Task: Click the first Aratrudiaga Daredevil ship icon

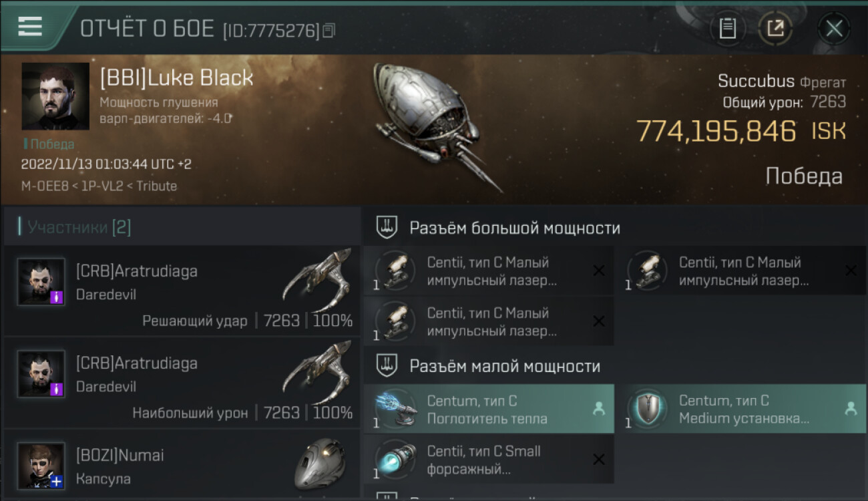Action: tap(317, 281)
